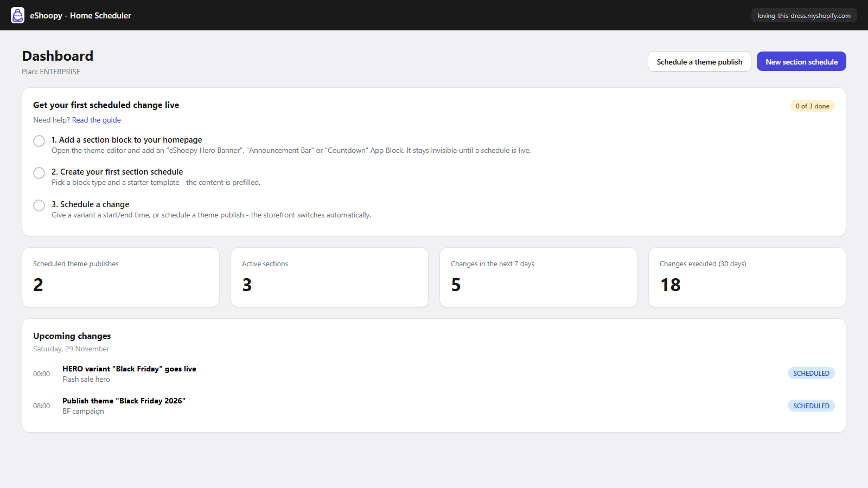This screenshot has height=488, width=868.
Task: Open Changes executed (30 days) card
Action: (x=747, y=278)
